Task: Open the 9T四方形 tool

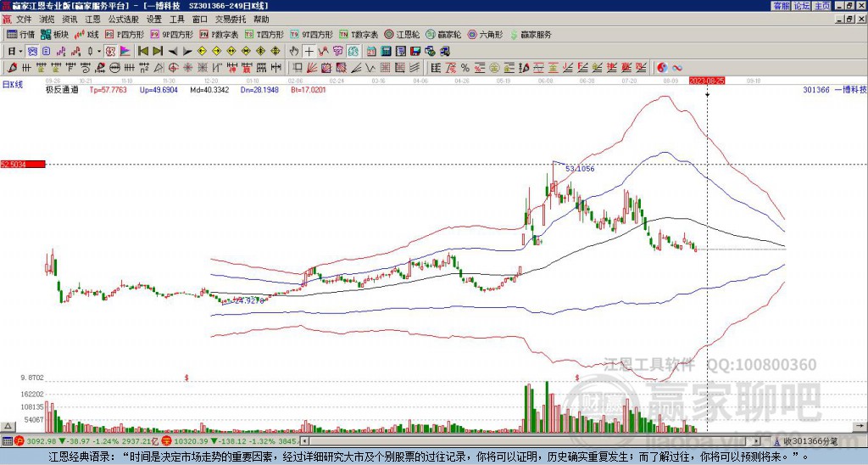Action: coord(312,34)
